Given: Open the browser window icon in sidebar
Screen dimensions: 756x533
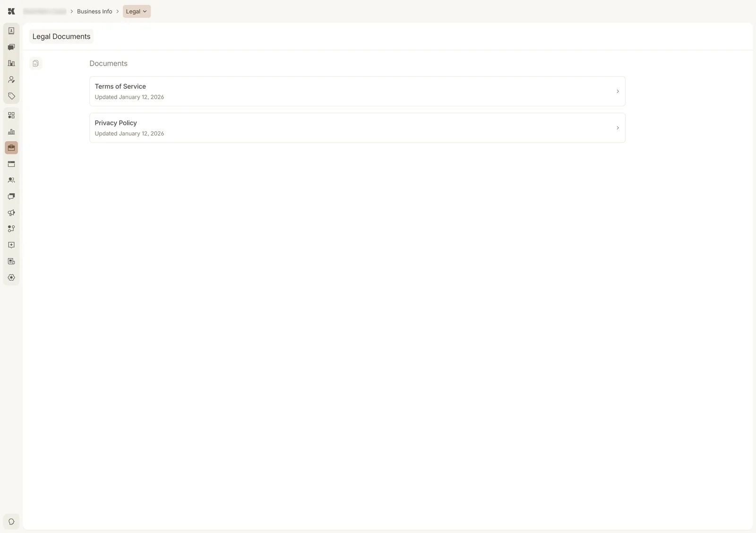Looking at the screenshot, I should [11, 164].
